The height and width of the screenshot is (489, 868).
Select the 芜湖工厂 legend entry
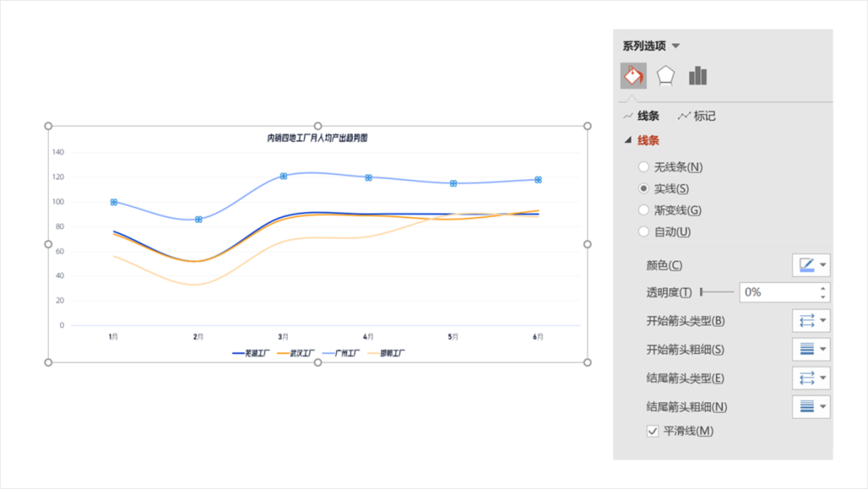click(251, 353)
